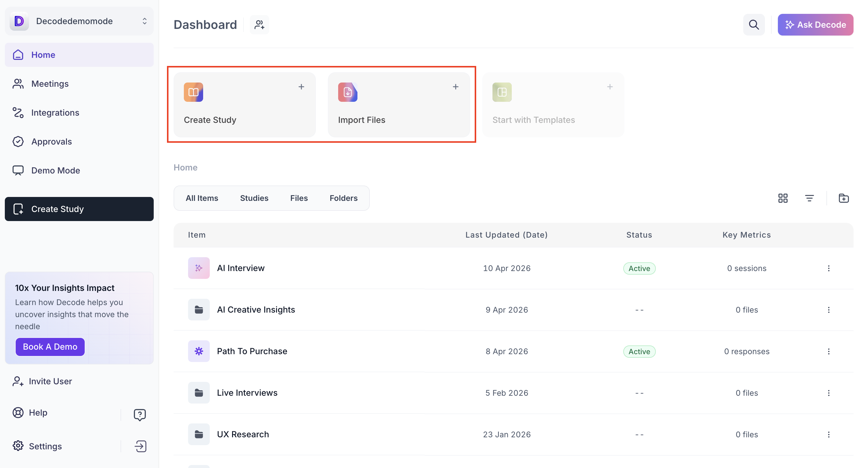
Task: Expand the Decodedemomode workspace switcher
Action: [x=144, y=21]
